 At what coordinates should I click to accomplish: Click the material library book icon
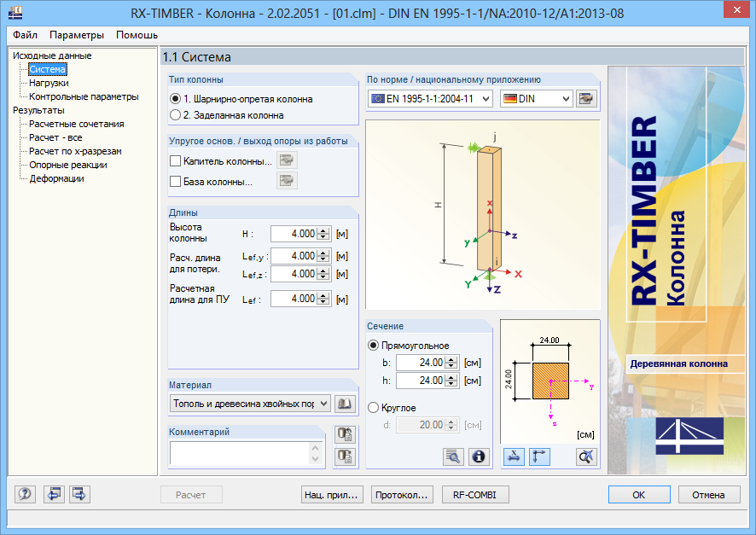click(x=344, y=403)
